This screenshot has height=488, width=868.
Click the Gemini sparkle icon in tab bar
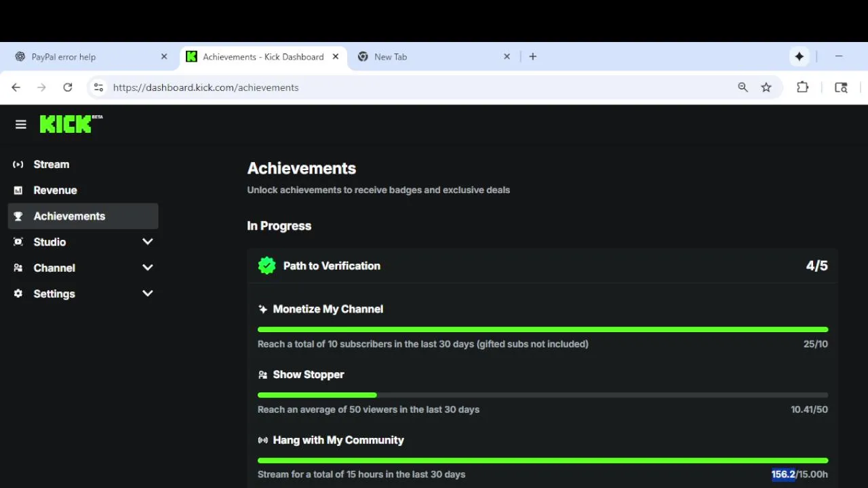point(800,57)
